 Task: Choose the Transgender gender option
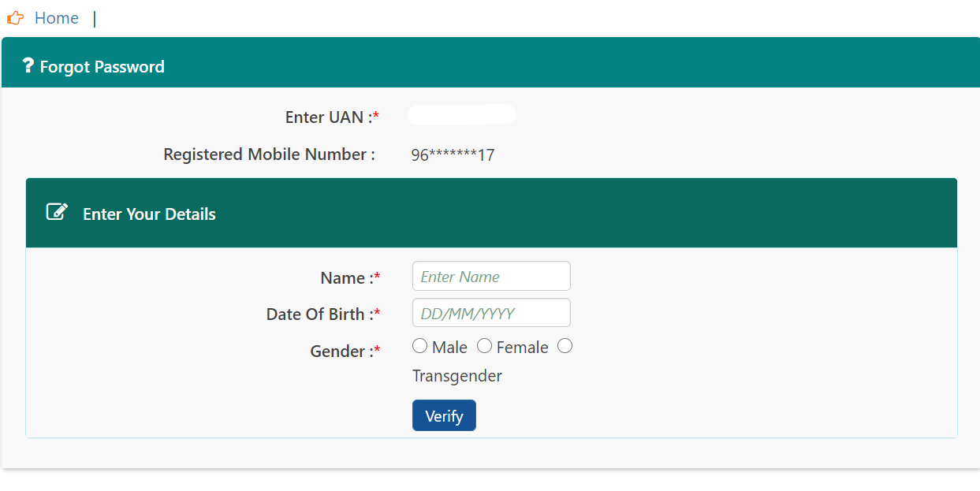pos(565,345)
